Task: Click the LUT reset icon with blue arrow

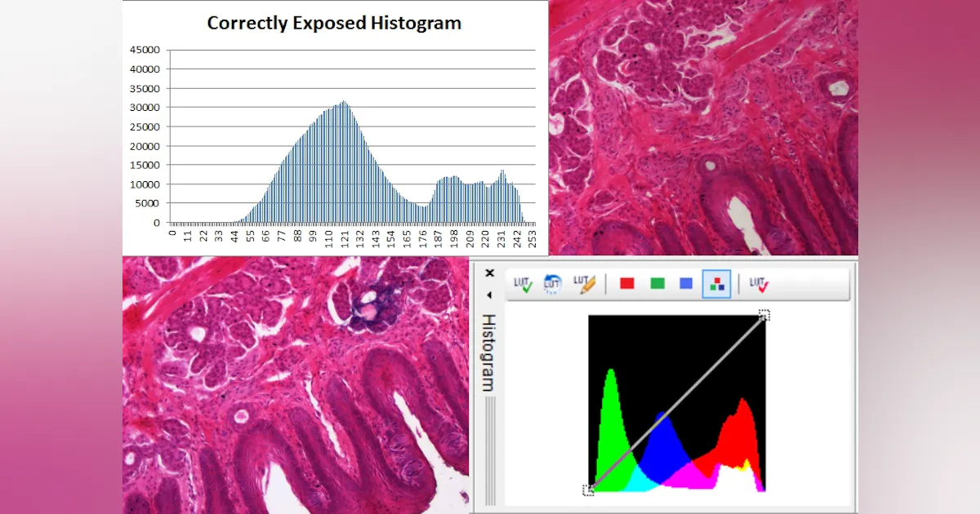Action: [x=553, y=284]
